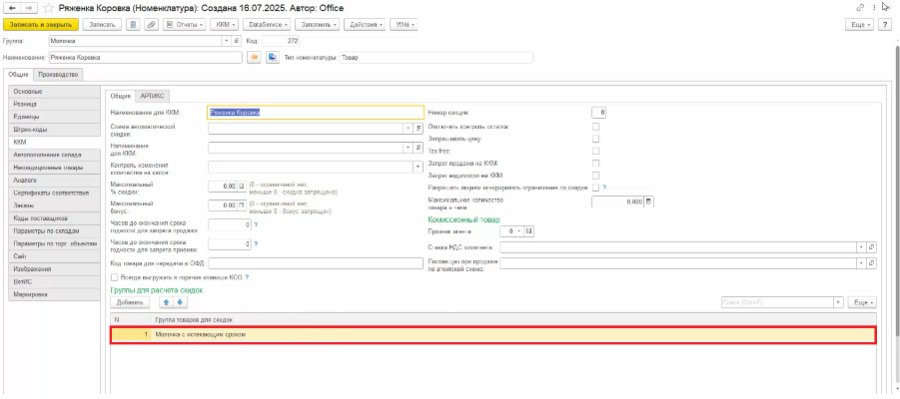
Task: Clear the discount groups search box
Action: click(839, 302)
